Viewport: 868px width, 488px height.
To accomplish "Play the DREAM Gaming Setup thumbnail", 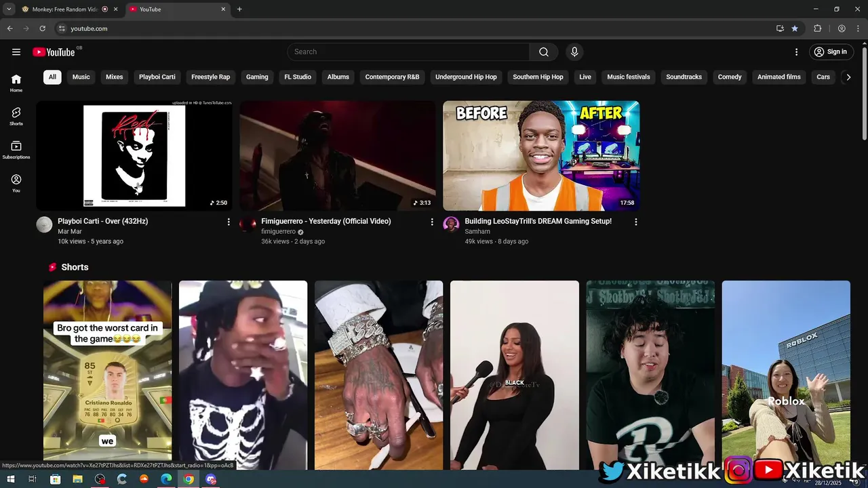I will tap(541, 156).
